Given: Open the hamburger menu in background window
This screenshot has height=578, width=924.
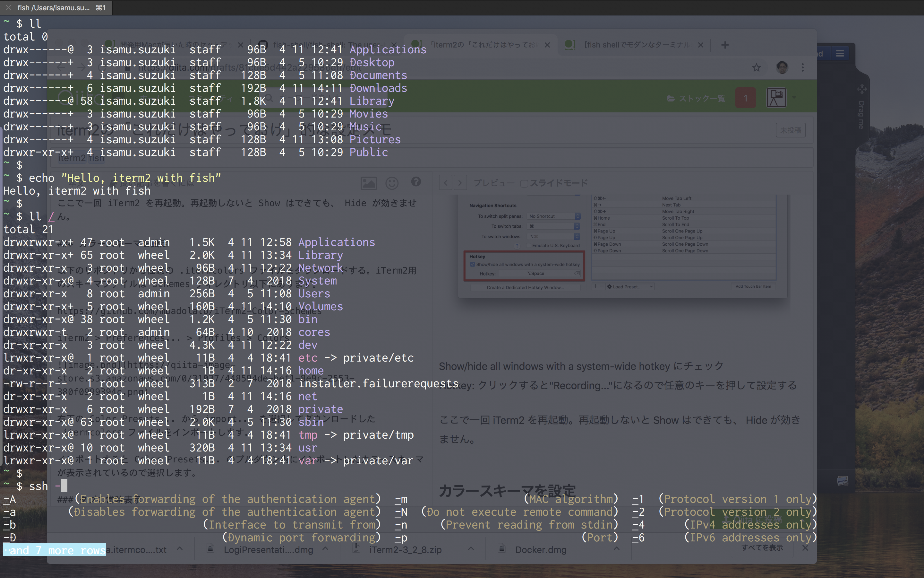Looking at the screenshot, I should tap(840, 54).
